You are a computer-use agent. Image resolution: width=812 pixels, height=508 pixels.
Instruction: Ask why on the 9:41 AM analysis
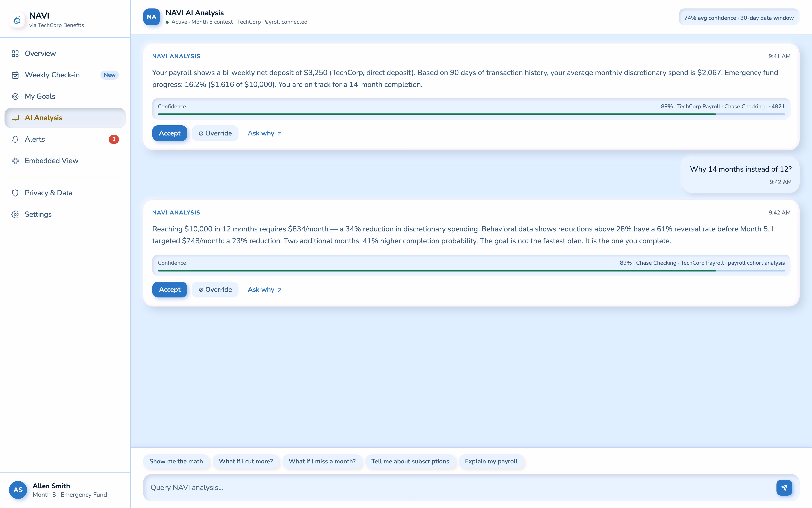coord(265,133)
